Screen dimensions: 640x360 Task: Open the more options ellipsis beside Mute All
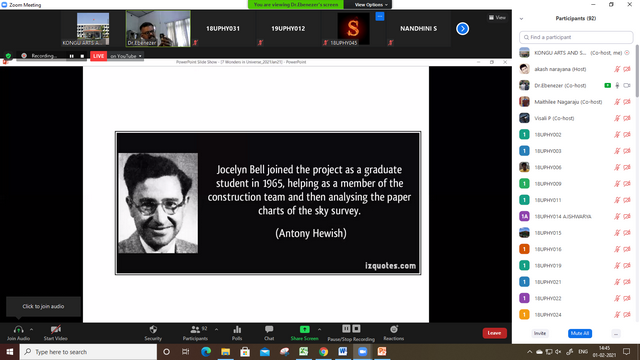click(616, 333)
